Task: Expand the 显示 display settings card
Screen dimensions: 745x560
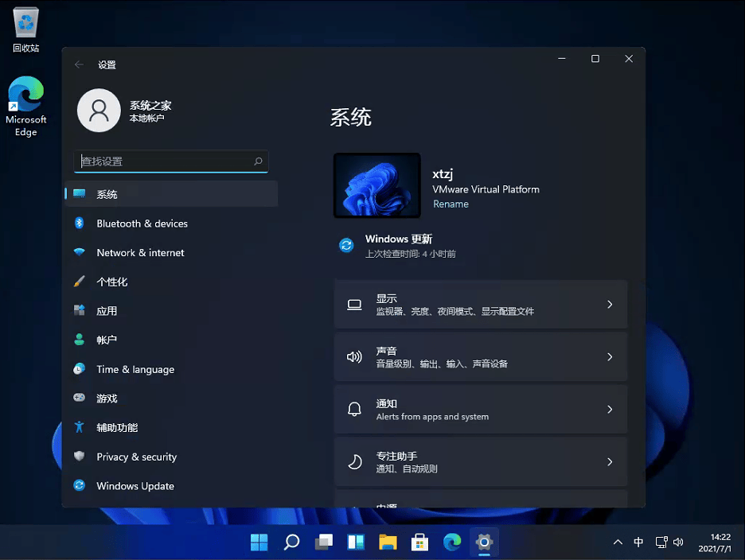Action: coord(481,304)
